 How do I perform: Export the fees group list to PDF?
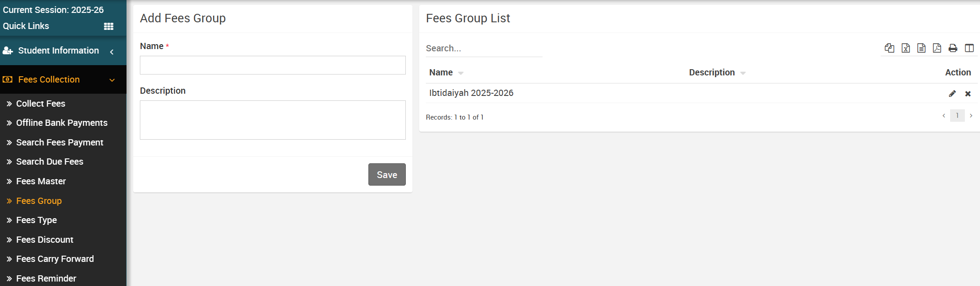(x=937, y=48)
